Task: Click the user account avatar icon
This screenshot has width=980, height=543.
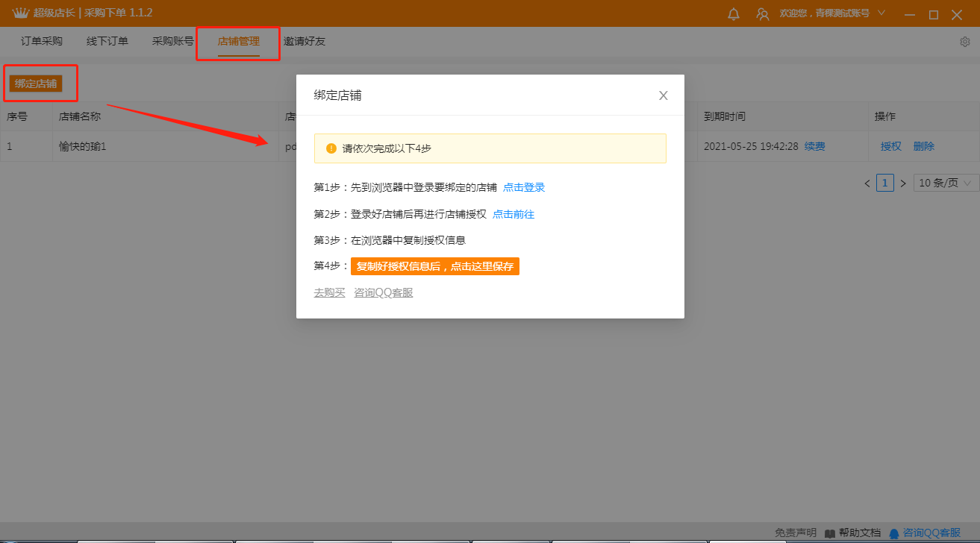Action: coord(762,14)
